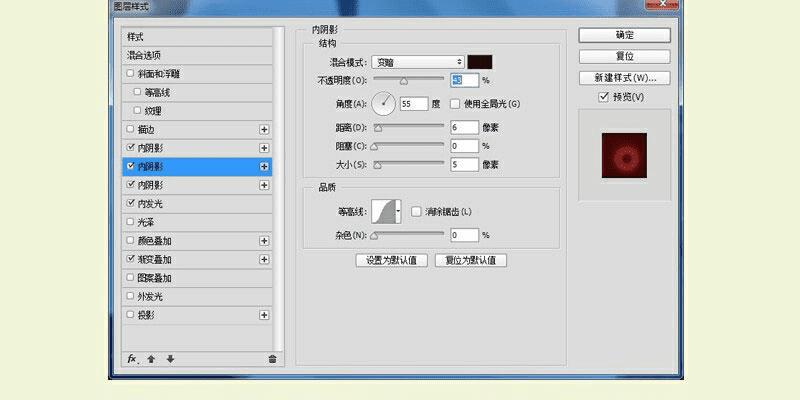Click plus icon on 内阴影 row below 描边
Image resolution: width=800 pixels, height=400 pixels.
264,148
